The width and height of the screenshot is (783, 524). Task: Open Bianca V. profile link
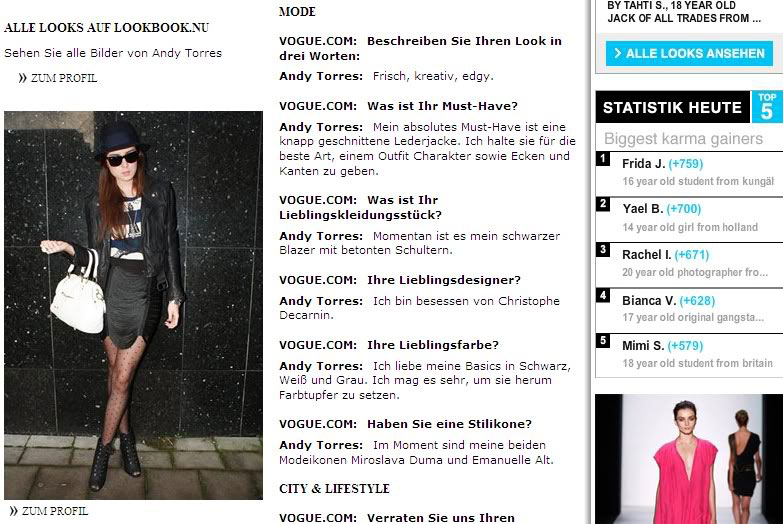(x=649, y=301)
